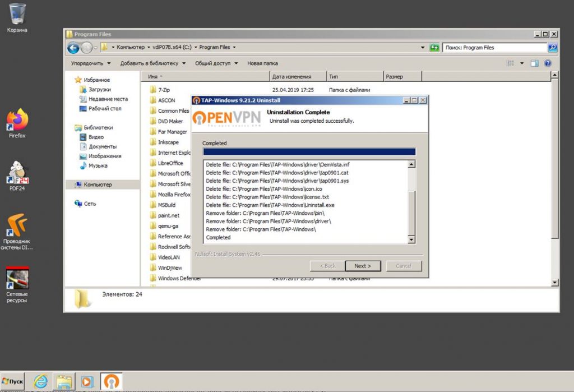
Task: Click the Компьютер breadcrumb in the address bar
Action: point(130,47)
